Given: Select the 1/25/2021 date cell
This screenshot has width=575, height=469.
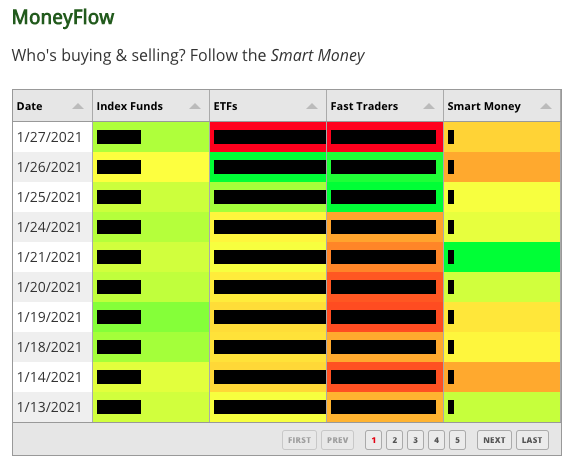Looking at the screenshot, I should [52, 197].
